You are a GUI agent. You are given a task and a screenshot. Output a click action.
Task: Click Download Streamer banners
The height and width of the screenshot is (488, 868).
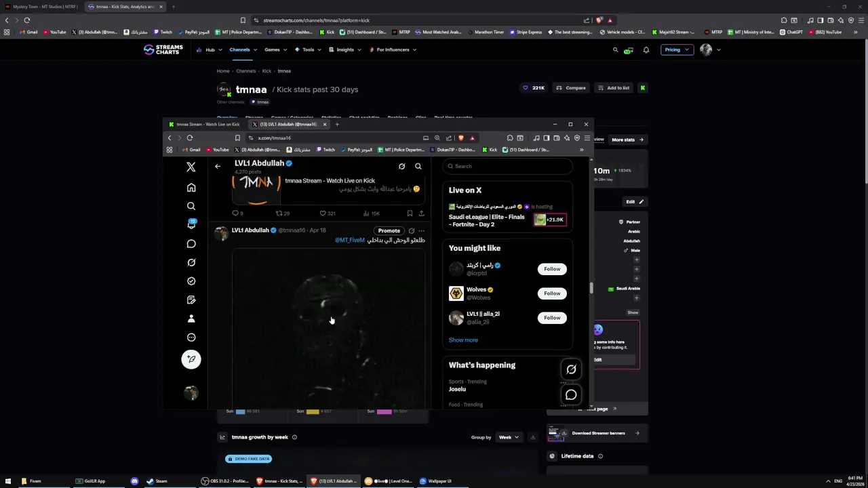click(597, 433)
